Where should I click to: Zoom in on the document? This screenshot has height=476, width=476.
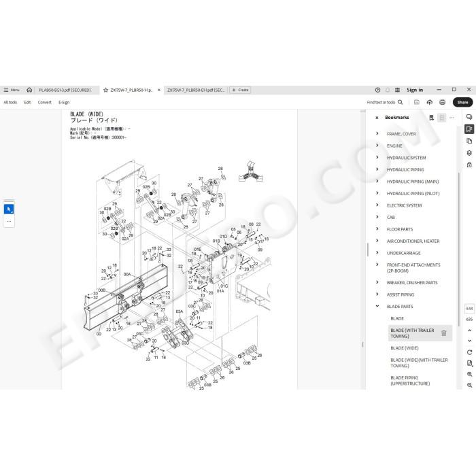[x=469, y=374]
